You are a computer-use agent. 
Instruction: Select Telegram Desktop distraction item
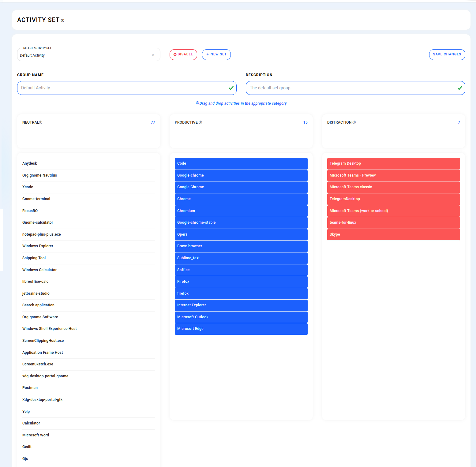[394, 163]
